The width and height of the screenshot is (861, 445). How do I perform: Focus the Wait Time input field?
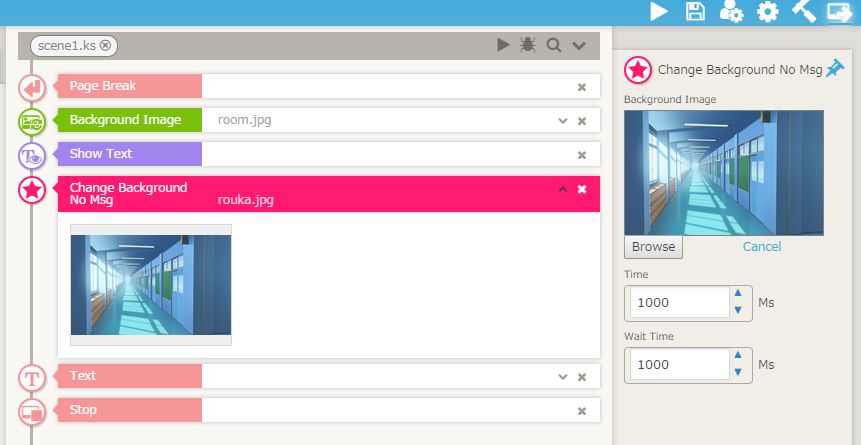coord(680,365)
